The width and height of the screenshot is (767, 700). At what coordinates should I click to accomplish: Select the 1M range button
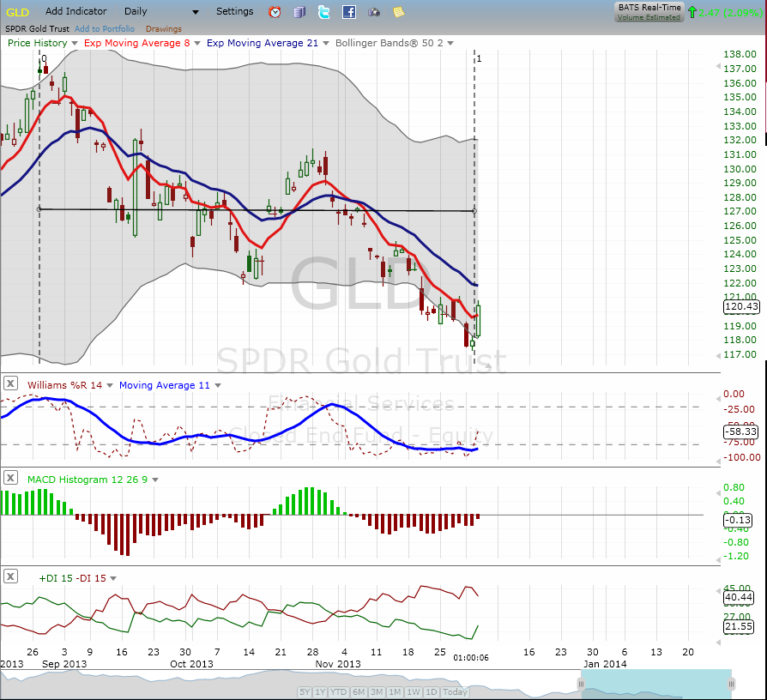[395, 692]
